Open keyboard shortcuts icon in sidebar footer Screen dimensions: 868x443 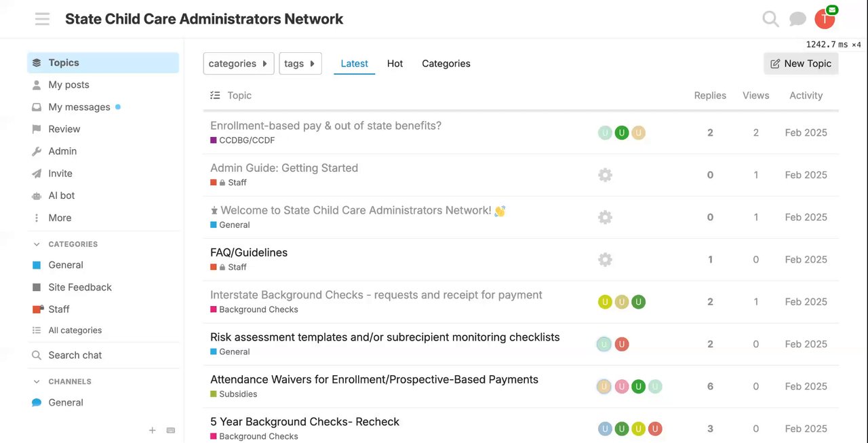tap(171, 430)
